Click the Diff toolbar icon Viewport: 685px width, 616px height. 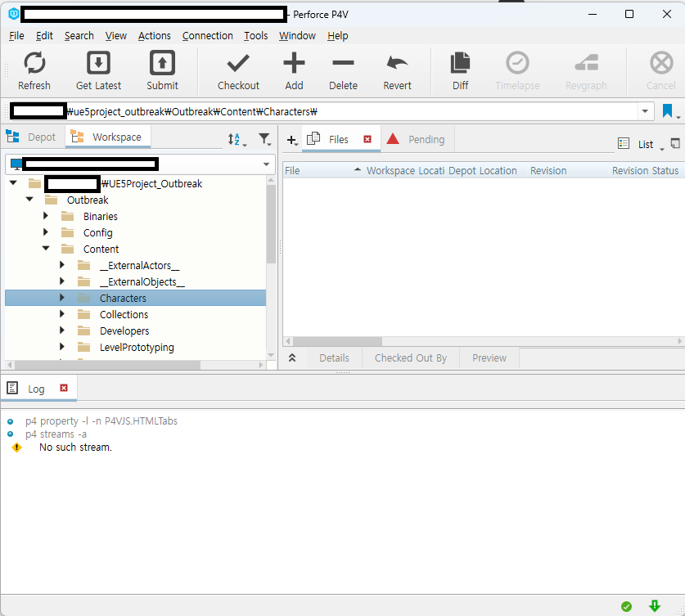[460, 63]
